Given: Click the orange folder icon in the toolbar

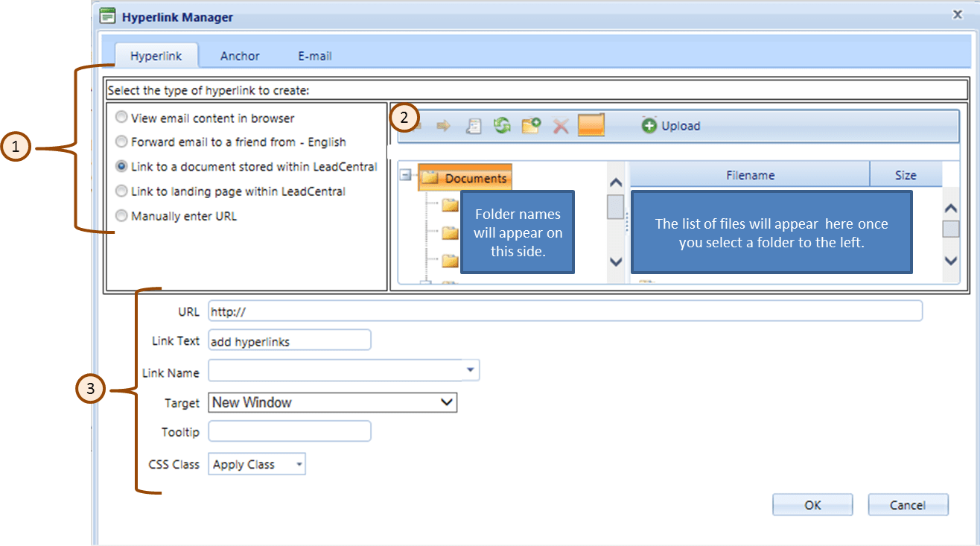Looking at the screenshot, I should point(591,125).
